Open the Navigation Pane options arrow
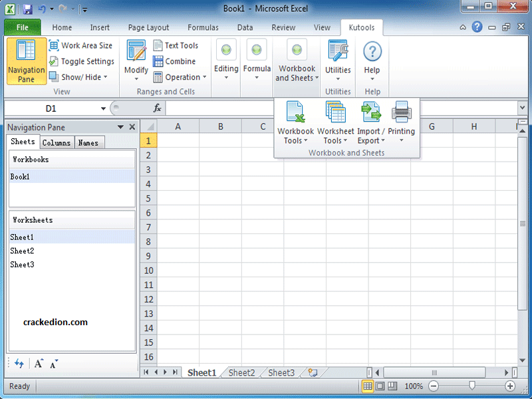Viewport: 532px width, 399px height. click(120, 127)
